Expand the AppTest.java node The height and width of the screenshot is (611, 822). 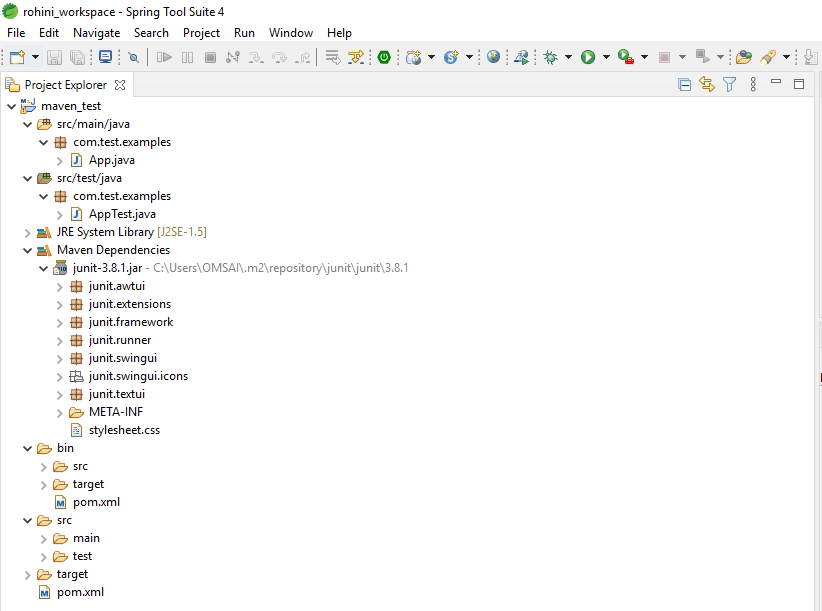pyautogui.click(x=60, y=215)
